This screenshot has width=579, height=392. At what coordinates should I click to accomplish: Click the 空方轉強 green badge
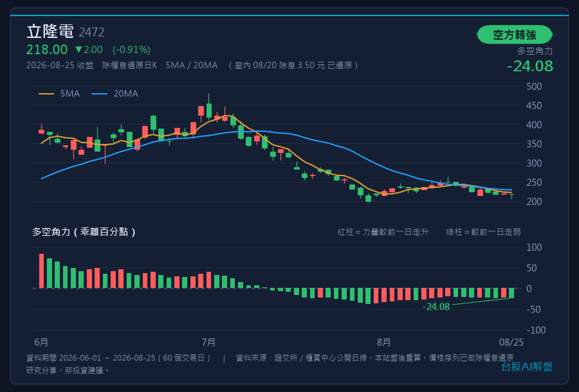tap(515, 35)
